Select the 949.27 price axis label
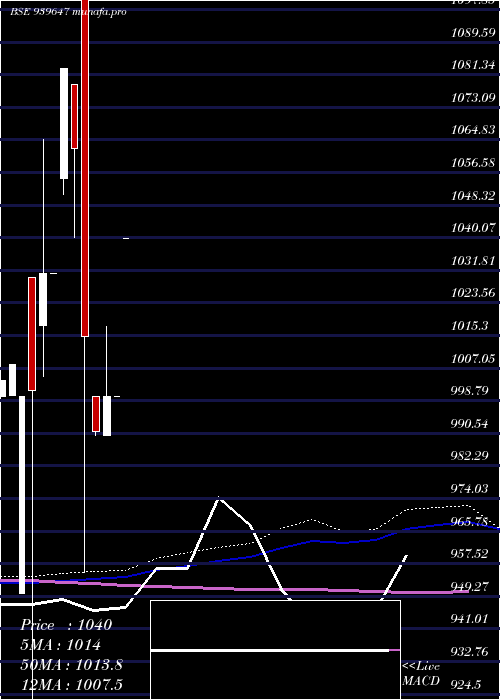This screenshot has width=500, height=700. (470, 586)
